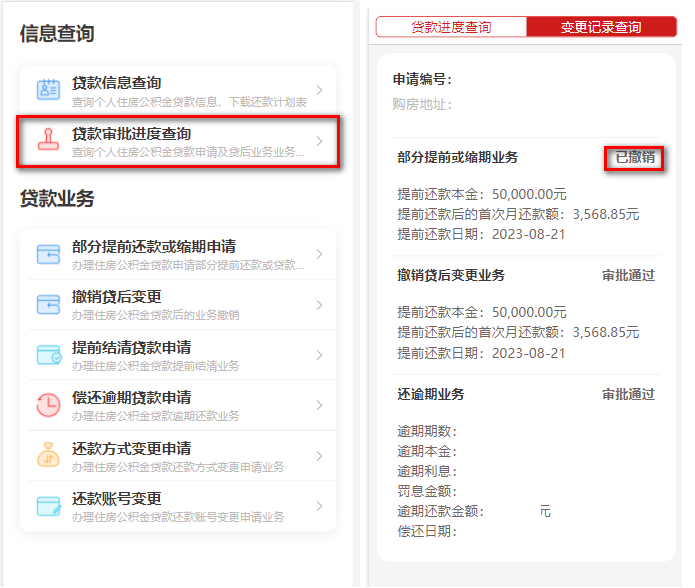695x588 pixels.
Task: Click the 撤销贷后变更 icon
Action: click(x=48, y=304)
